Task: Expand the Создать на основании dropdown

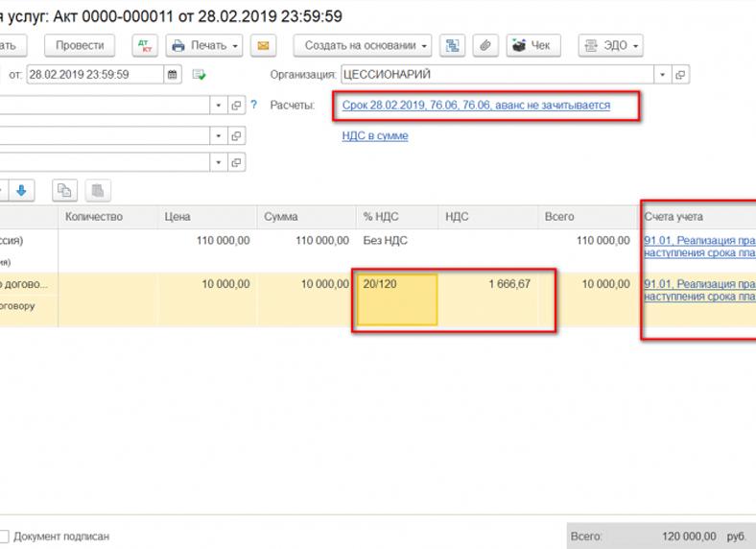Action: 362,45
